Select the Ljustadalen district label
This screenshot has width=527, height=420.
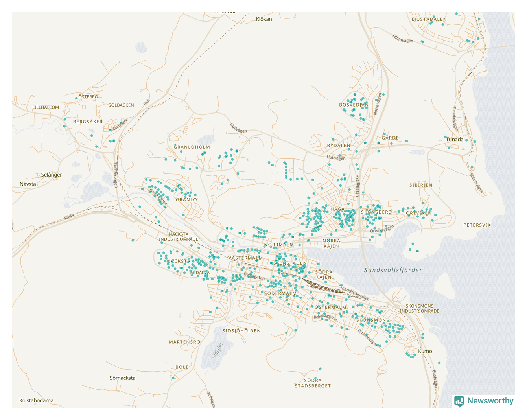[x=429, y=19]
